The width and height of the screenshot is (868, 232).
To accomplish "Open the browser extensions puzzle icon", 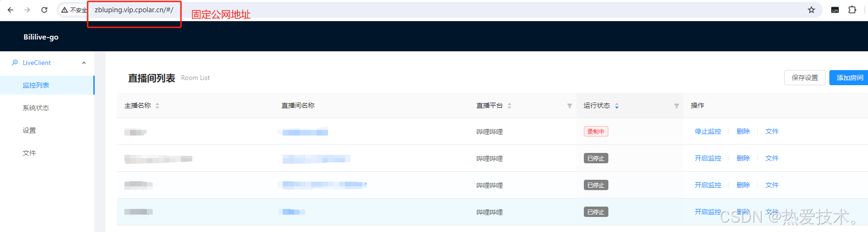I will pos(852,10).
